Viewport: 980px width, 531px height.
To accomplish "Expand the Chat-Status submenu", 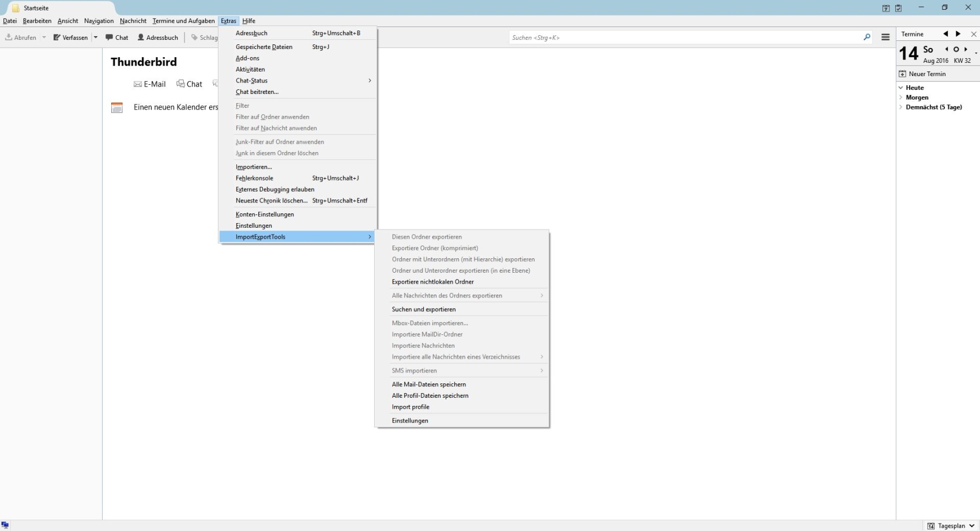I will click(x=297, y=81).
